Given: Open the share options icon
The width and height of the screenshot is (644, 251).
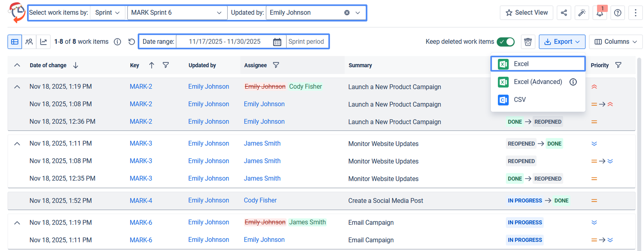Looking at the screenshot, I should [564, 13].
